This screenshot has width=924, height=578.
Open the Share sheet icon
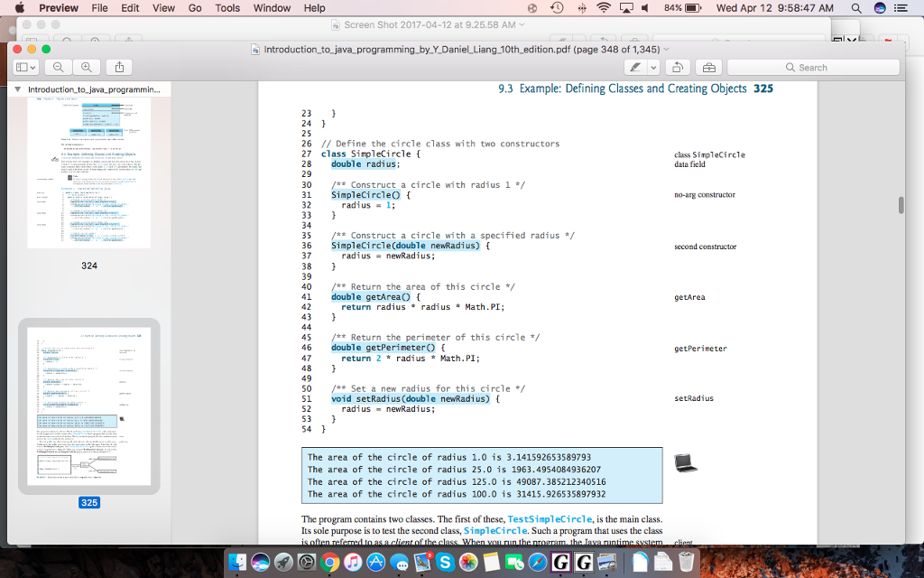(119, 67)
